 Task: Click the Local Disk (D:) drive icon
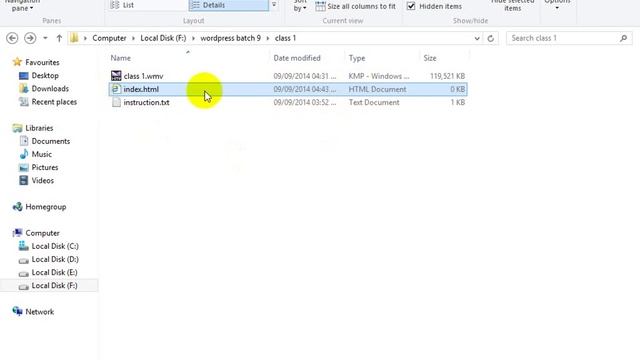click(24, 260)
